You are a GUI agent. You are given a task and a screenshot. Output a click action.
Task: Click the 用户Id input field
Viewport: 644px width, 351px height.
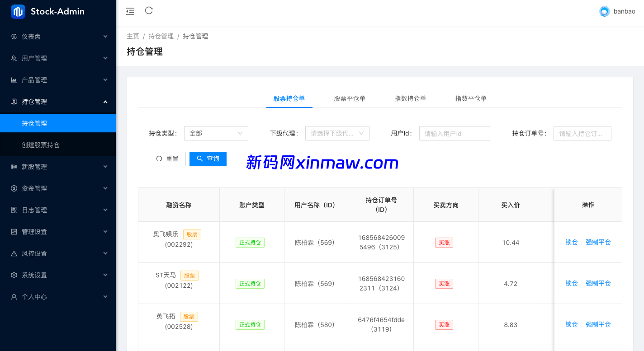click(x=455, y=133)
